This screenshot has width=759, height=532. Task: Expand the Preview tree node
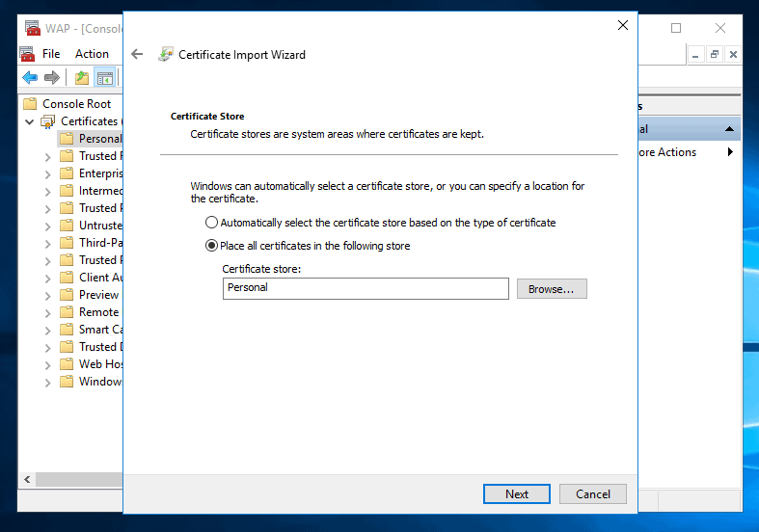point(47,296)
